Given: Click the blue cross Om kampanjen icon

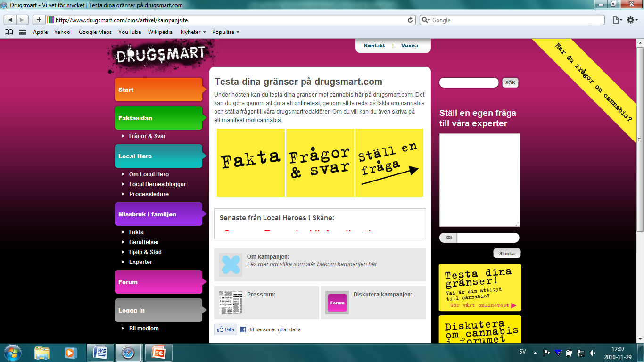Looking at the screenshot, I should point(231,265).
